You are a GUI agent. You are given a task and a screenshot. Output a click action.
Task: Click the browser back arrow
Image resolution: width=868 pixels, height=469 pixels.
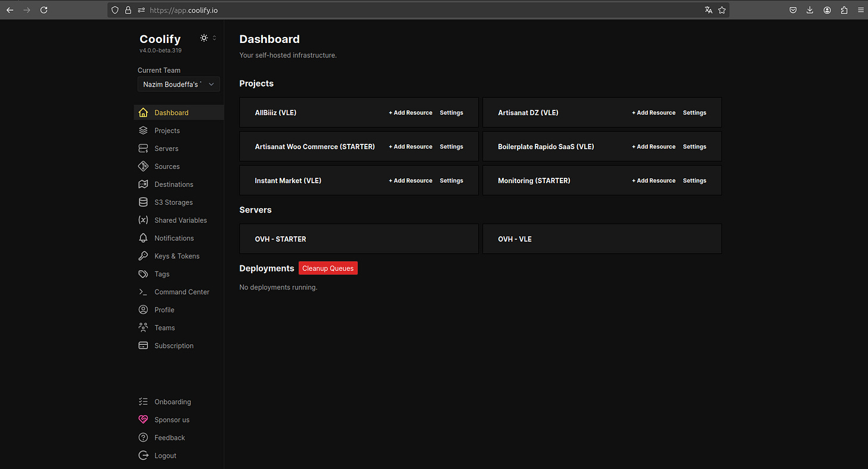click(x=10, y=10)
